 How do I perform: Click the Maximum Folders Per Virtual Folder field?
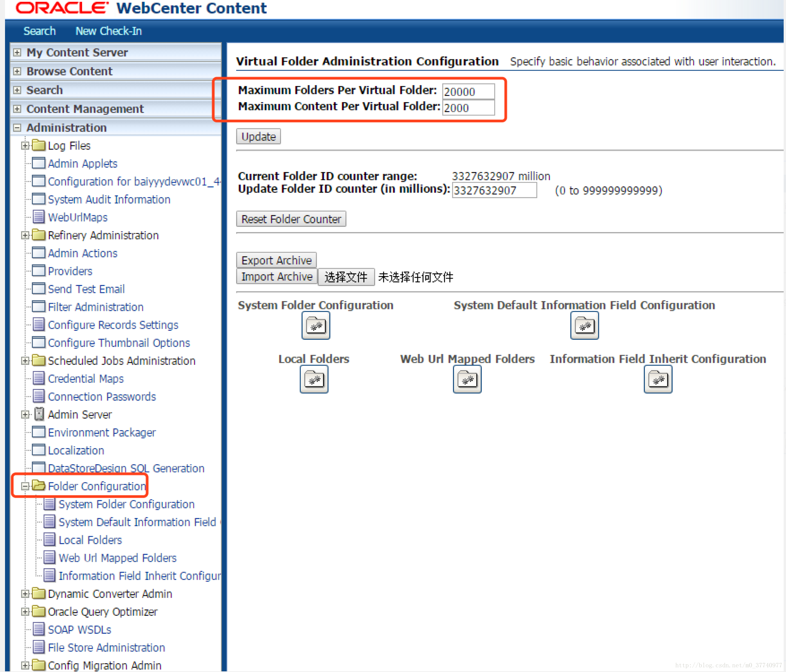(x=468, y=92)
